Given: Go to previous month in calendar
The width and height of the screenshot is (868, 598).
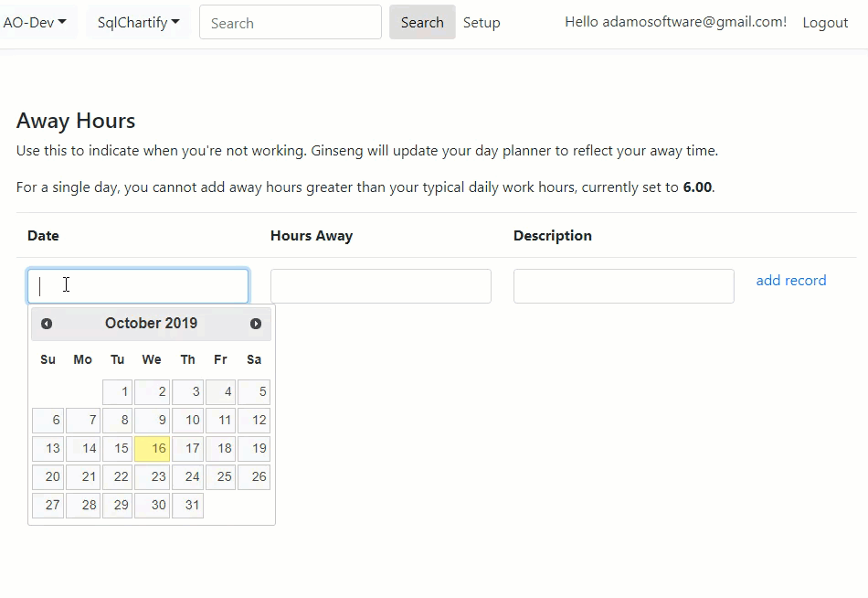Looking at the screenshot, I should pos(47,324).
